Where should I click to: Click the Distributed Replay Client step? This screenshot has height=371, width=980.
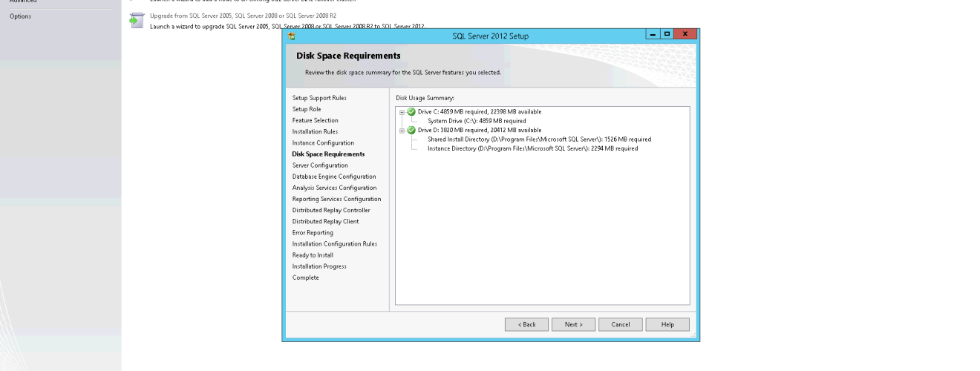(x=325, y=221)
